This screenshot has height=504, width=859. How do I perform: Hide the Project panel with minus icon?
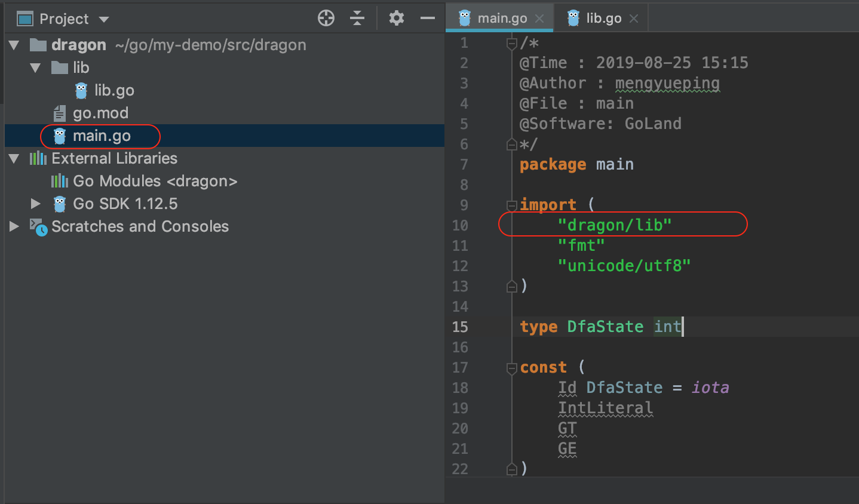(x=428, y=19)
